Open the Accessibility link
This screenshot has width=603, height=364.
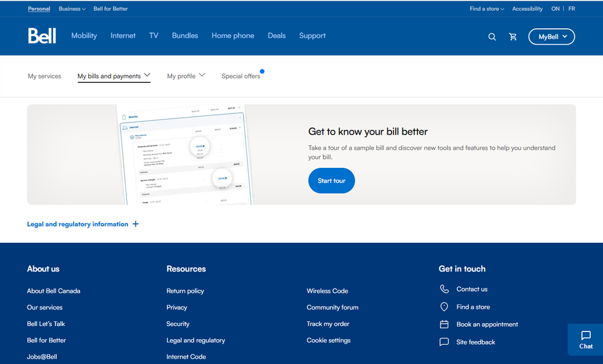tap(527, 9)
